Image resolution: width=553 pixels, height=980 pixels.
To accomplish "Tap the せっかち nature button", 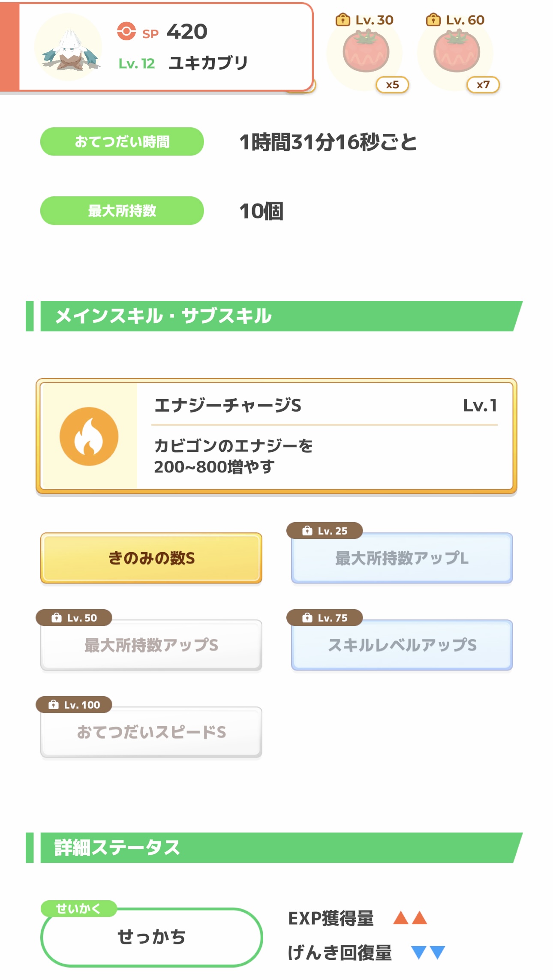I will click(151, 937).
